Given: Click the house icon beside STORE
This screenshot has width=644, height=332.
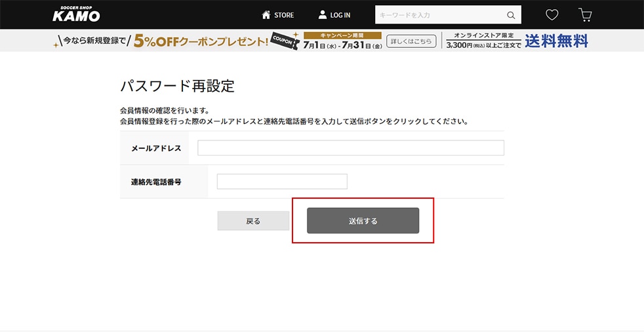Looking at the screenshot, I should coord(266,14).
